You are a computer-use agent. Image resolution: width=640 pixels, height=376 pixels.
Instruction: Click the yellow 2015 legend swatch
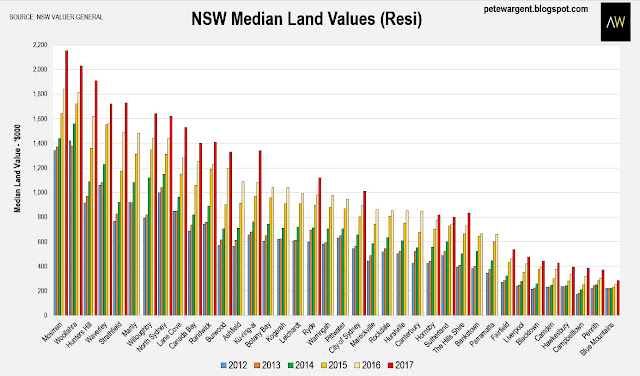click(x=324, y=365)
